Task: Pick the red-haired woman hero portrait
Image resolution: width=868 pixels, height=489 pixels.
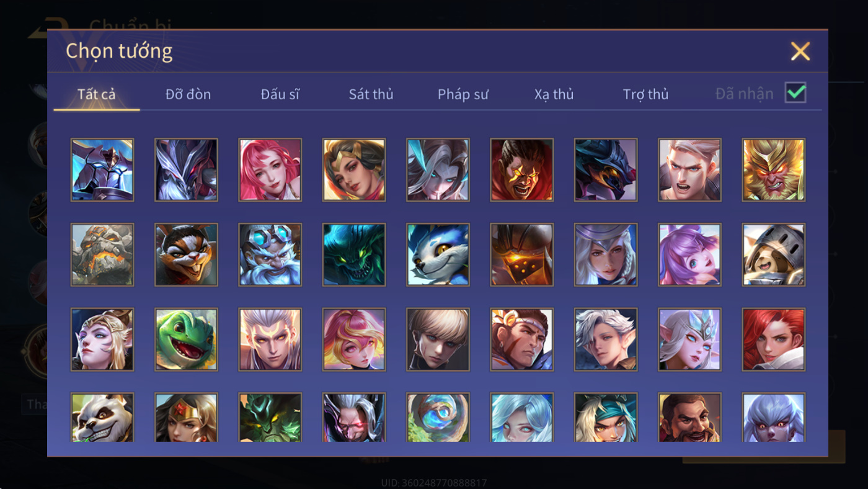Action: point(774,339)
